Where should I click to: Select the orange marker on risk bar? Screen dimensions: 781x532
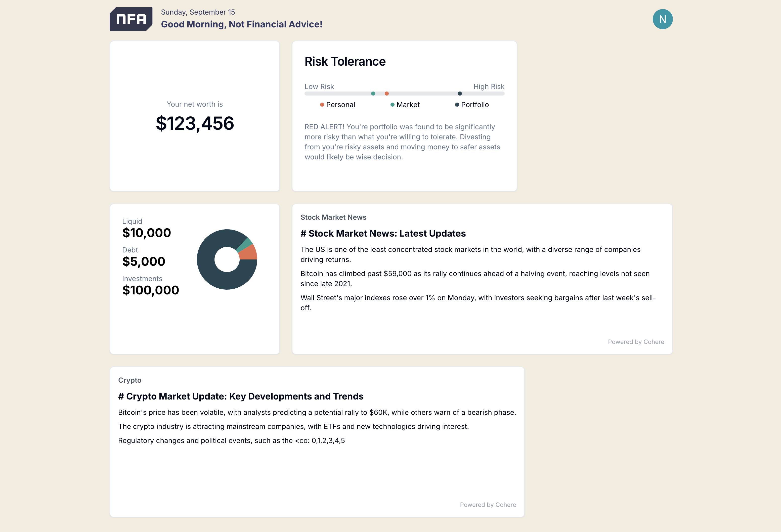click(x=387, y=94)
